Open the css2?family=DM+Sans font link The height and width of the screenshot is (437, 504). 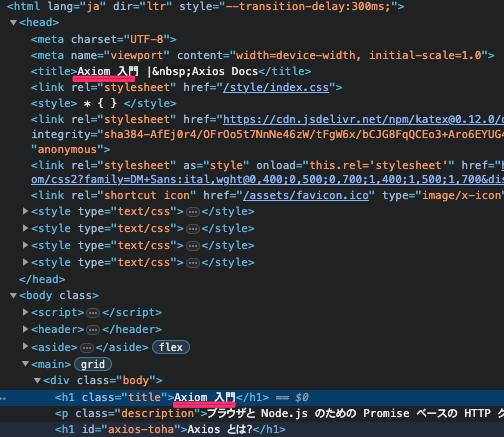coord(267,179)
